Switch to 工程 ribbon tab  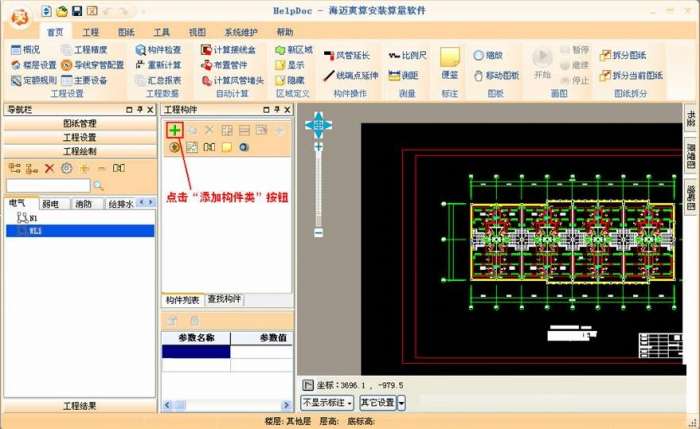[91, 32]
